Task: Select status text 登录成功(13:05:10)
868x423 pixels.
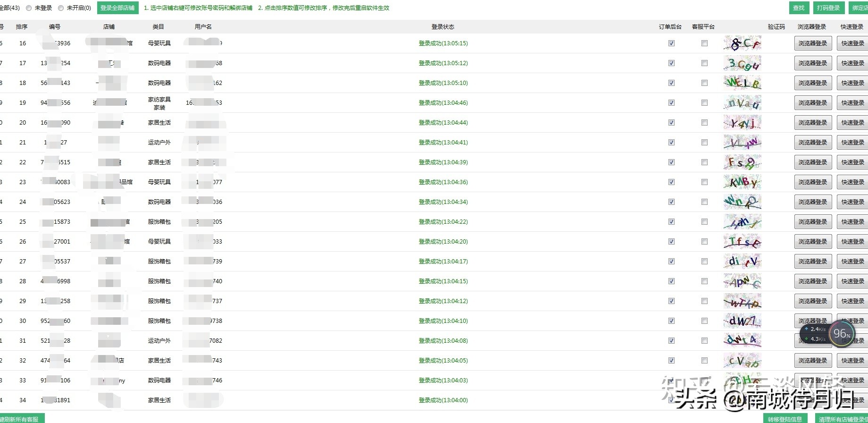Action: tap(443, 83)
